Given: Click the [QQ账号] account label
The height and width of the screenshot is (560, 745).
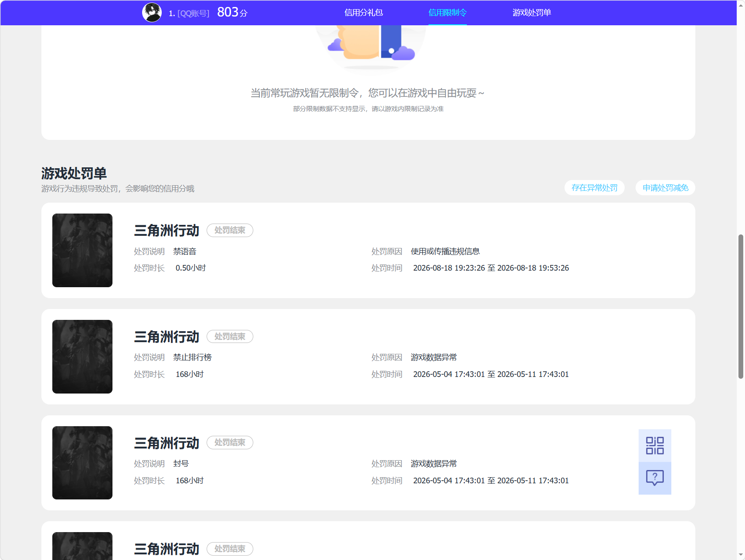Looking at the screenshot, I should (194, 14).
